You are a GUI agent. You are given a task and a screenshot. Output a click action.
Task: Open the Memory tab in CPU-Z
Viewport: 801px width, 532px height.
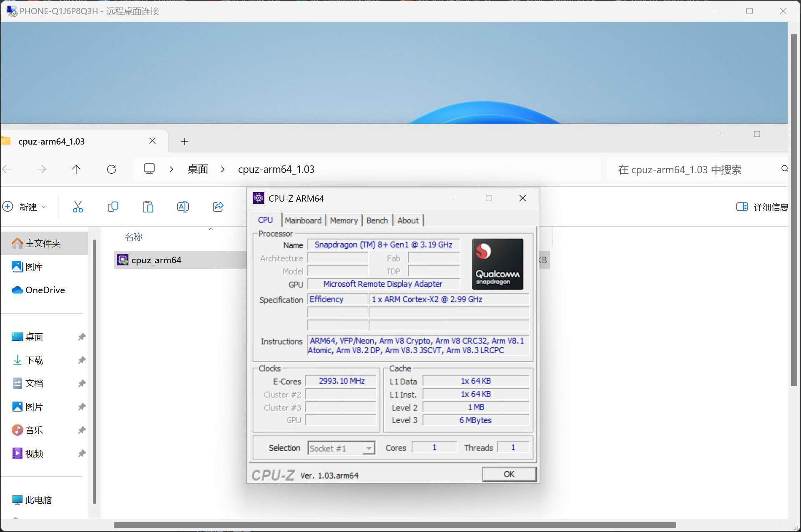click(x=344, y=220)
